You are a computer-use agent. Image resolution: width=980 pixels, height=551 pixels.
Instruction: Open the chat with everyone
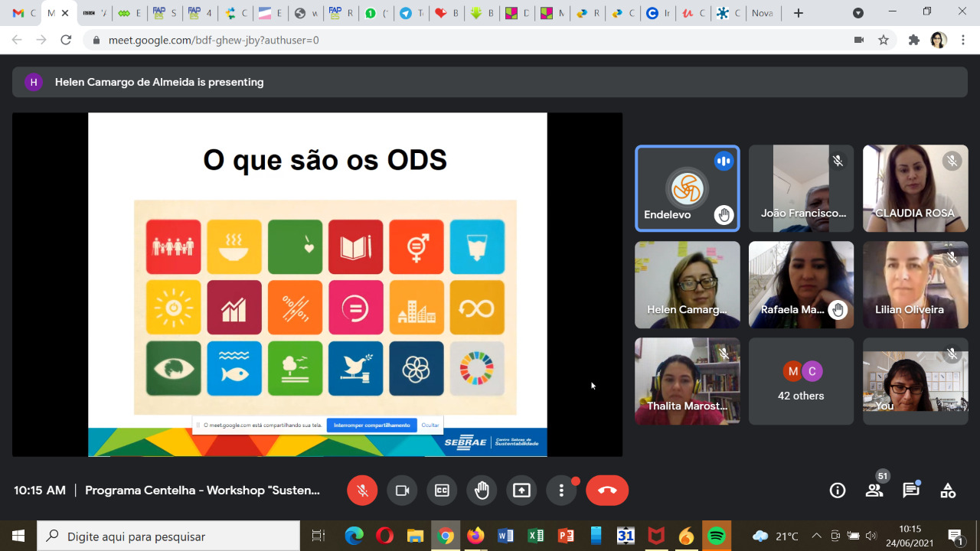tap(911, 491)
